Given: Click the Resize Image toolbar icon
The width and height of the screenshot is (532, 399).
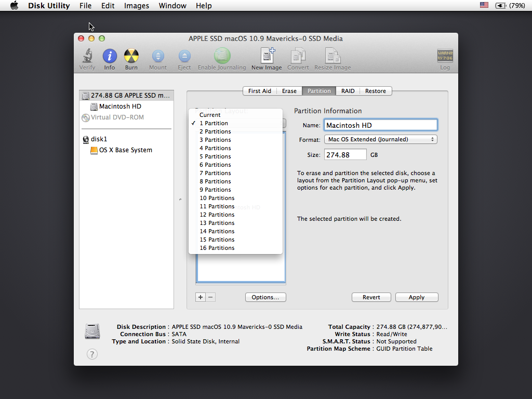Looking at the screenshot, I should [332, 56].
